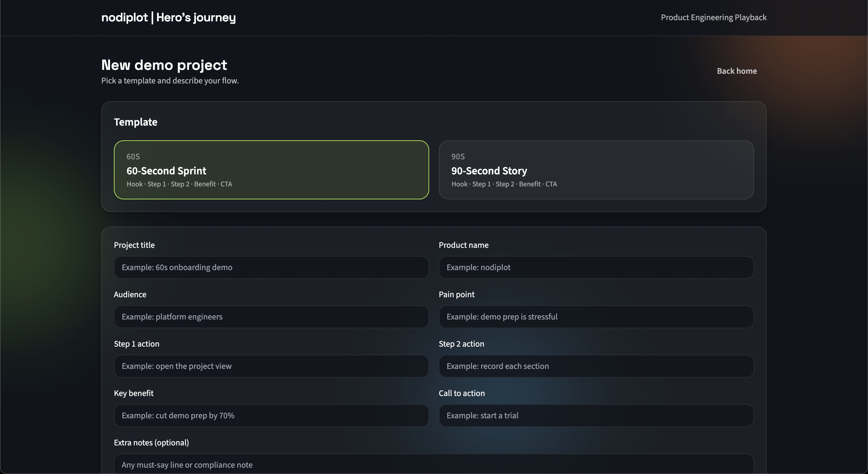The image size is (868, 474).
Task: Open the Product Engineering Playback link
Action: (713, 17)
